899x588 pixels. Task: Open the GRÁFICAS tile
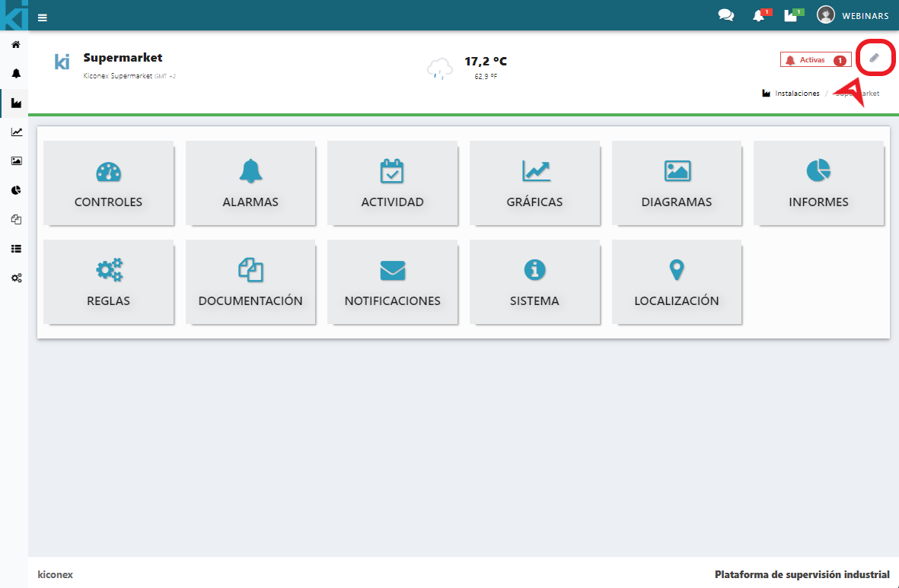click(x=534, y=183)
